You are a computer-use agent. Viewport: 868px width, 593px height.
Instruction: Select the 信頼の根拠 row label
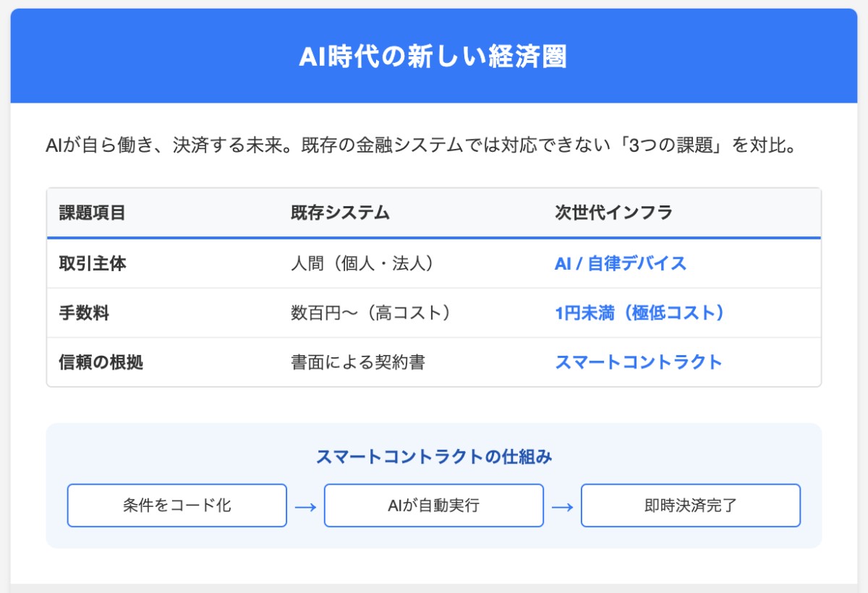tap(101, 362)
